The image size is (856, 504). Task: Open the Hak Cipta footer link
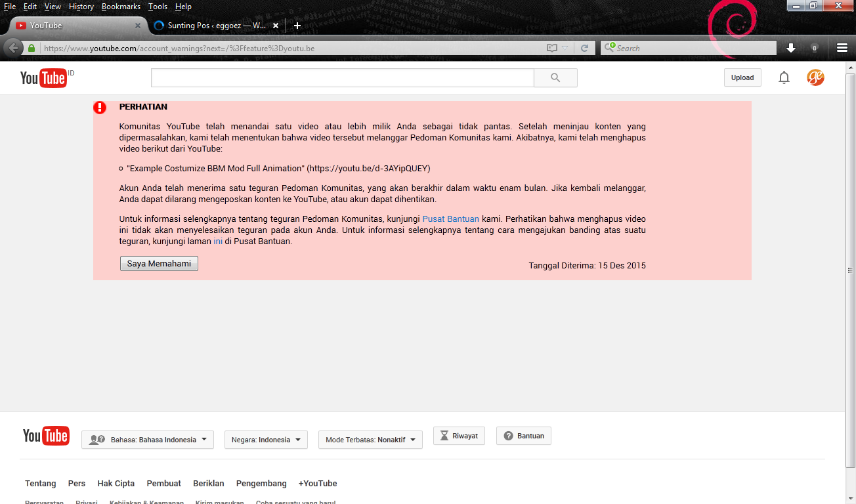(x=116, y=484)
